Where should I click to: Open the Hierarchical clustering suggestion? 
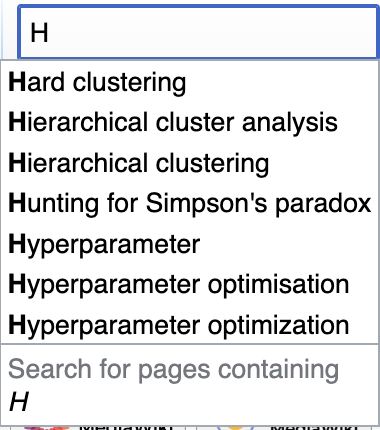pos(190,163)
